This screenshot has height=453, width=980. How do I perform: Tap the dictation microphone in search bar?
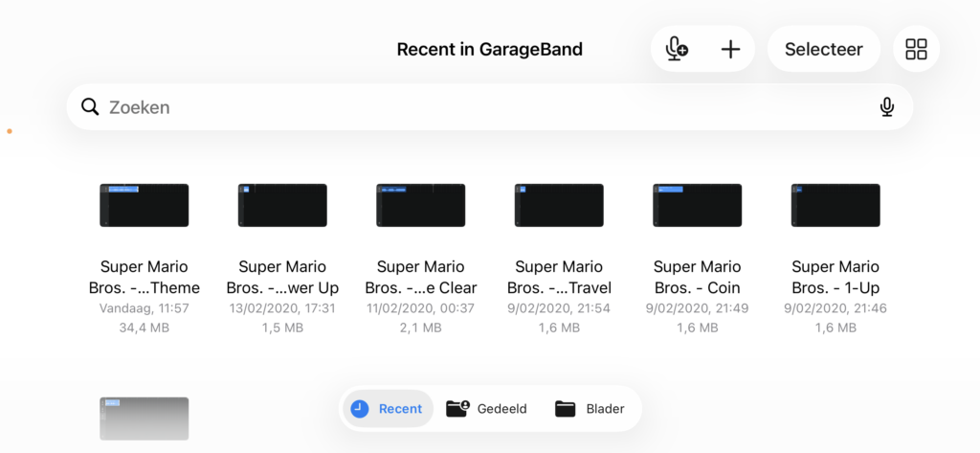(887, 107)
